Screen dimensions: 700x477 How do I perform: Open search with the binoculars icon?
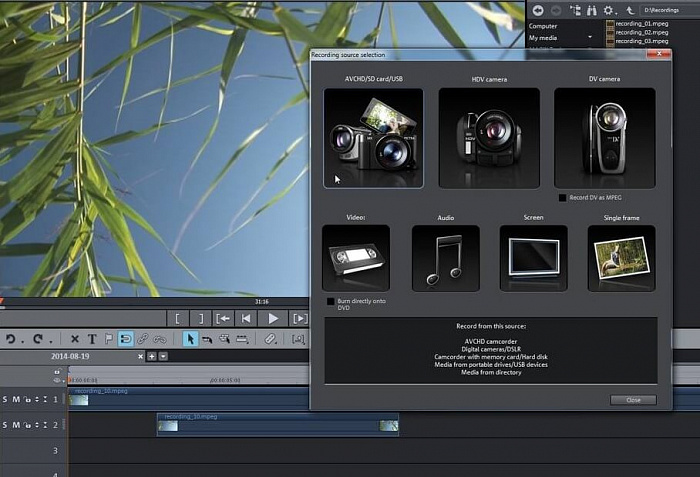click(x=592, y=10)
